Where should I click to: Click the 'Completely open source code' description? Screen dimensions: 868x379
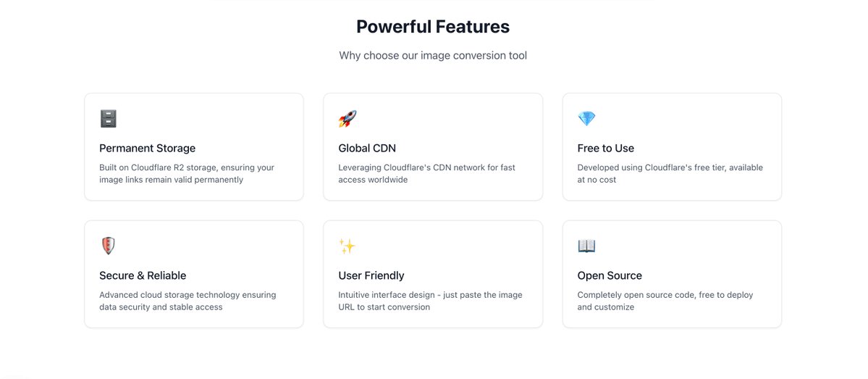665,301
